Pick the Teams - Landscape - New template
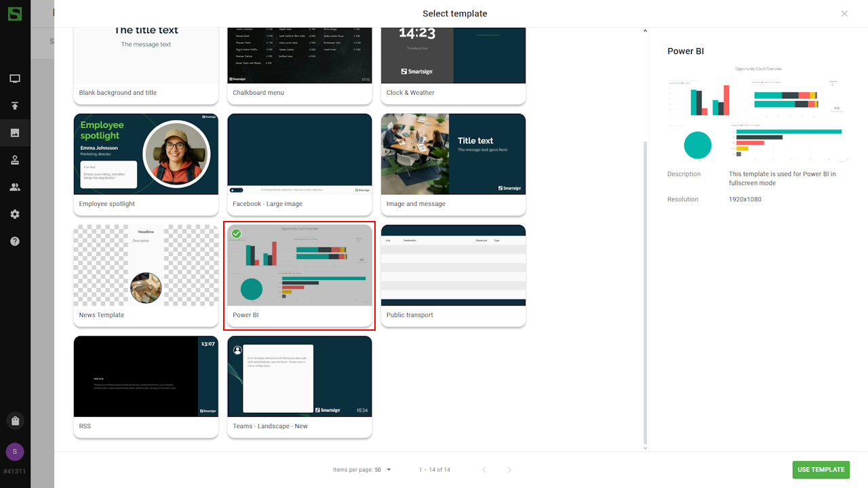Image resolution: width=868 pixels, height=488 pixels. 299,386
